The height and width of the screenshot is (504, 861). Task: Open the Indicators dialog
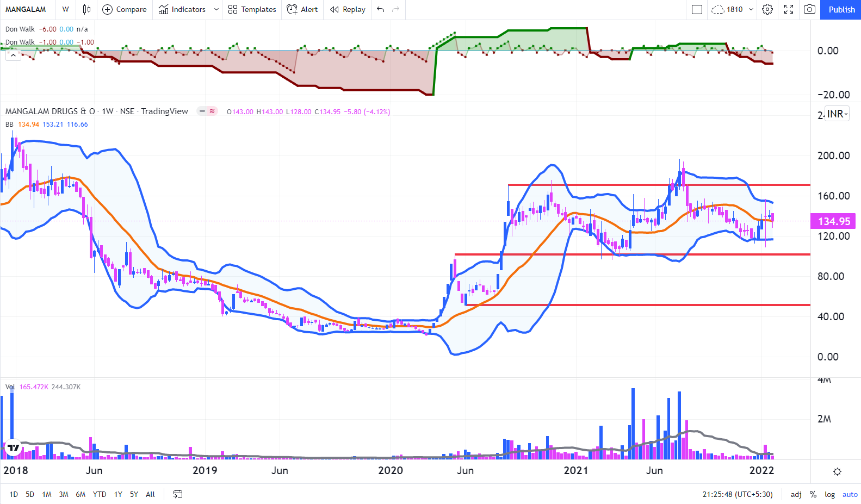(182, 9)
